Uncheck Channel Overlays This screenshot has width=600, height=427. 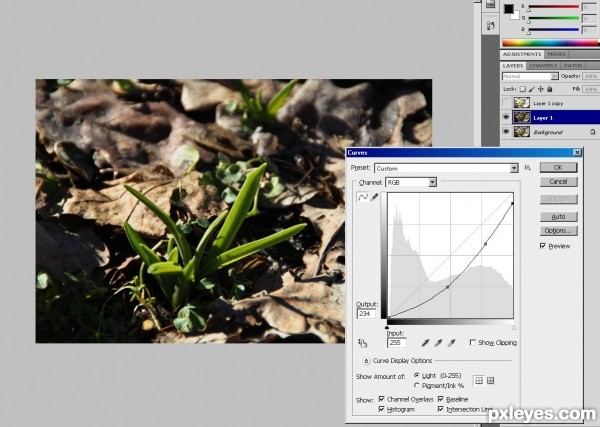click(382, 399)
